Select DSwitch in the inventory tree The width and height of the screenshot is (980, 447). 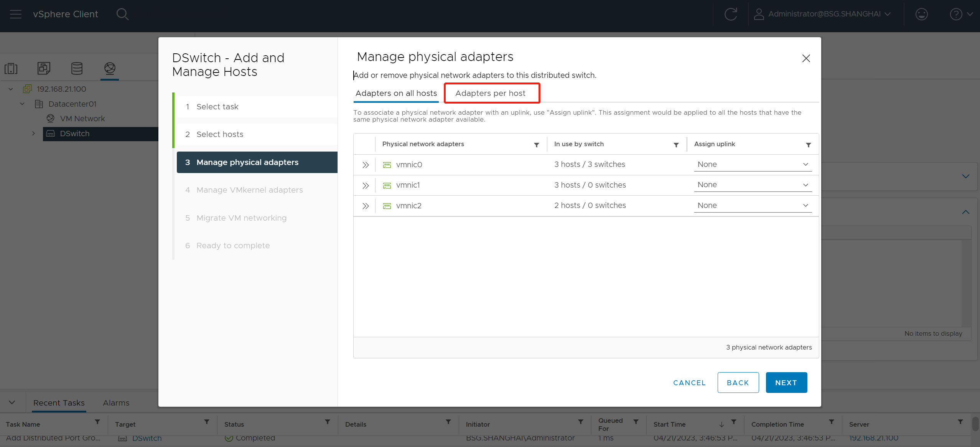click(74, 134)
